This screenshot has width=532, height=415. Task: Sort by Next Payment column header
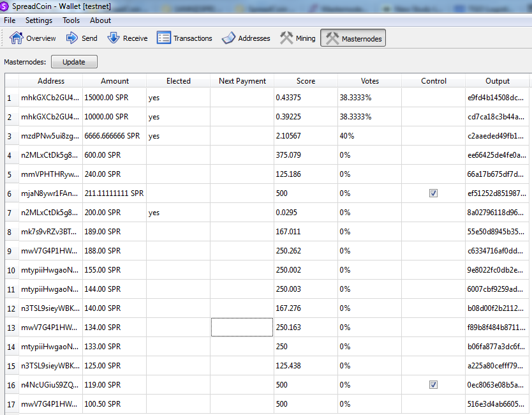[x=242, y=81]
